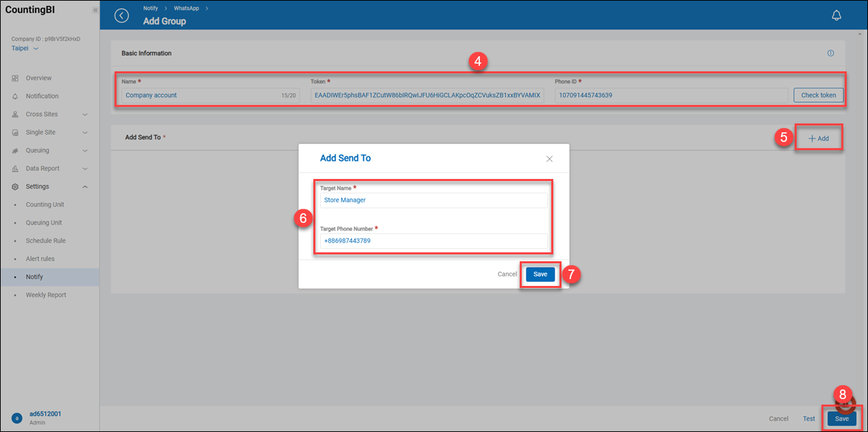Click the Test link at the bottom
This screenshot has height=432, width=868.
[808, 419]
